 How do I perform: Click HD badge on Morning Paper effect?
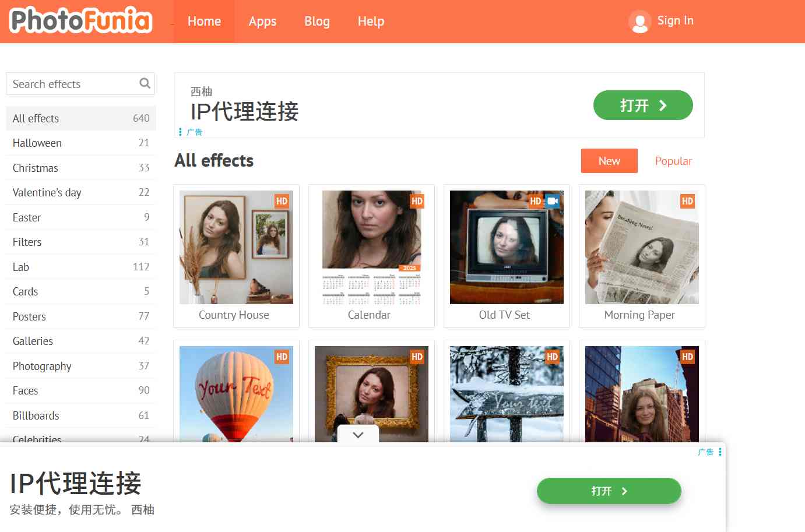(x=687, y=201)
